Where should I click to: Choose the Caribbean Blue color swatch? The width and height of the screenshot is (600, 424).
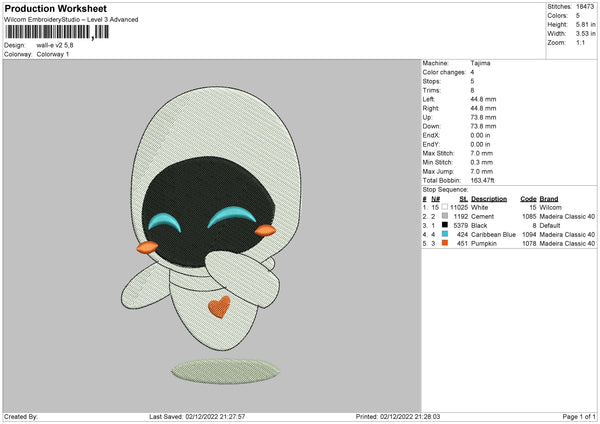coord(444,234)
